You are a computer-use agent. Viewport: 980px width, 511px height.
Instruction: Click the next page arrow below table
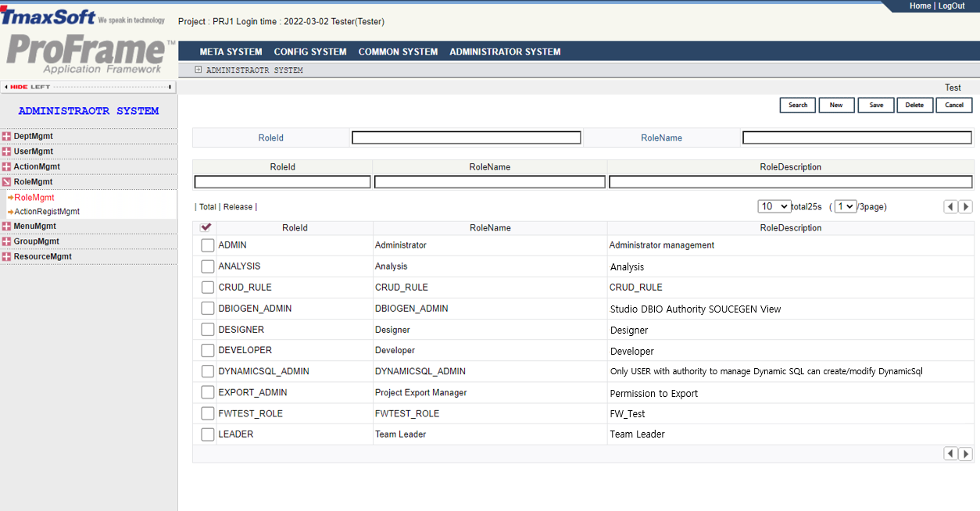[966, 454]
